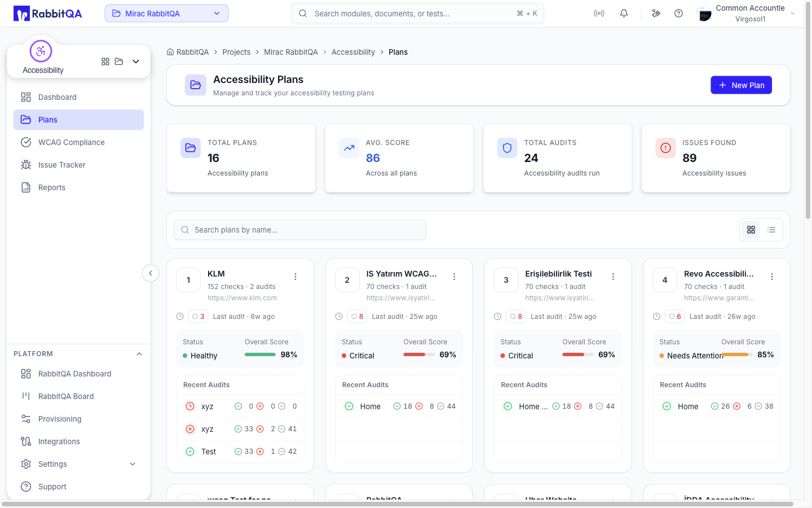Open the help question mark icon

pos(679,14)
